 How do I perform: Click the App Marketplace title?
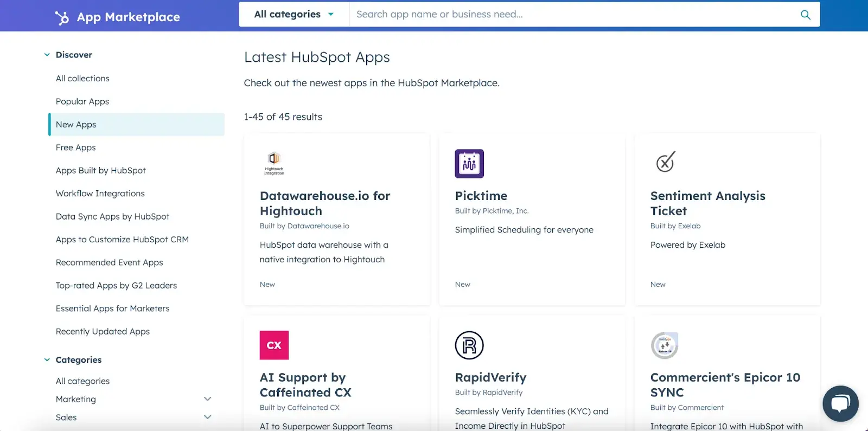(129, 17)
